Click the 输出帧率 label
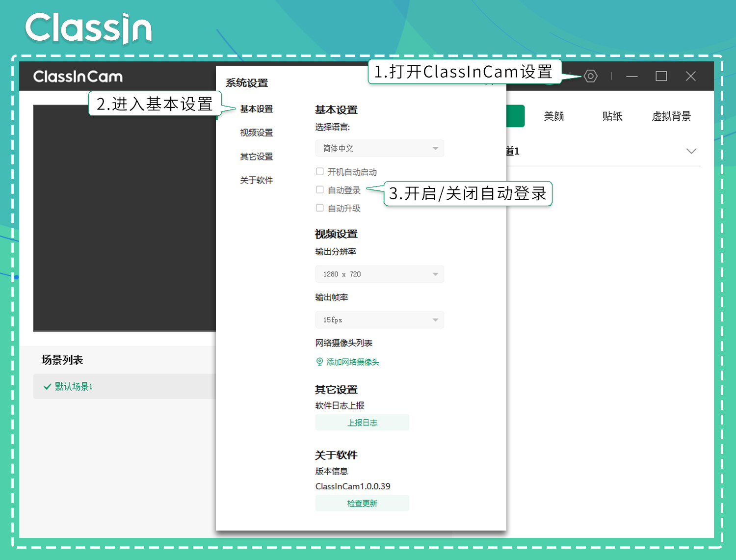Screen dimensions: 736x560 pos(332,297)
